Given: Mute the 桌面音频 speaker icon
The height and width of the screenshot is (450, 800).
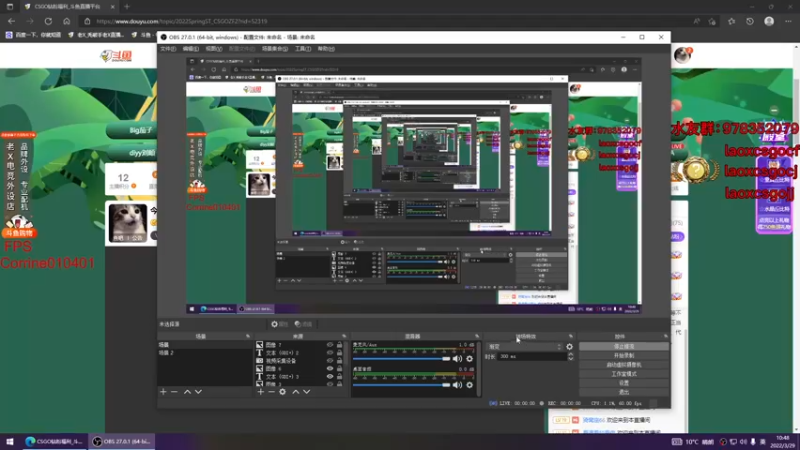Looking at the screenshot, I should click(458, 385).
